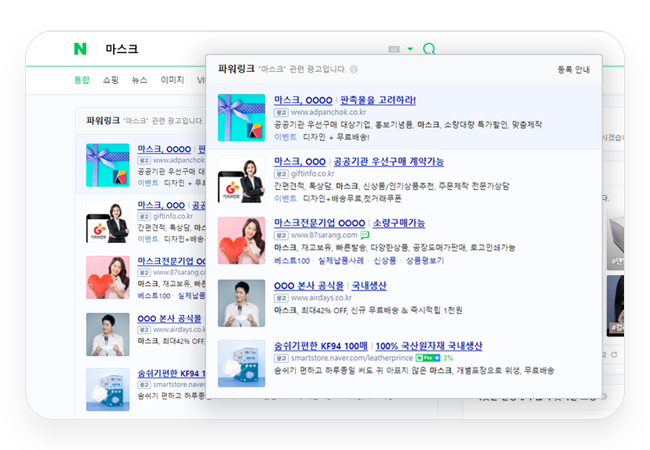Click popup URL www.airdays.co.kr

pos(321,298)
